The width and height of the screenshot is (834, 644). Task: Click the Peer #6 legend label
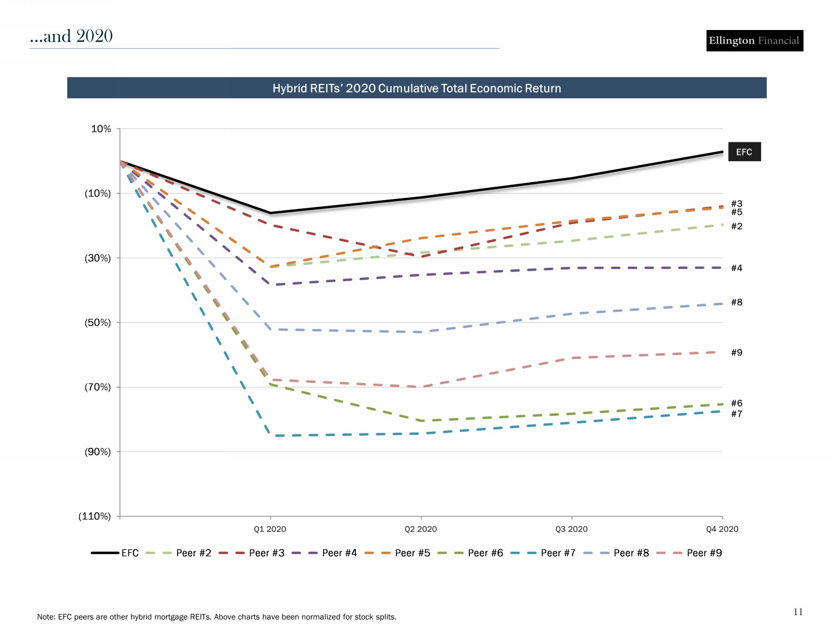485,553
